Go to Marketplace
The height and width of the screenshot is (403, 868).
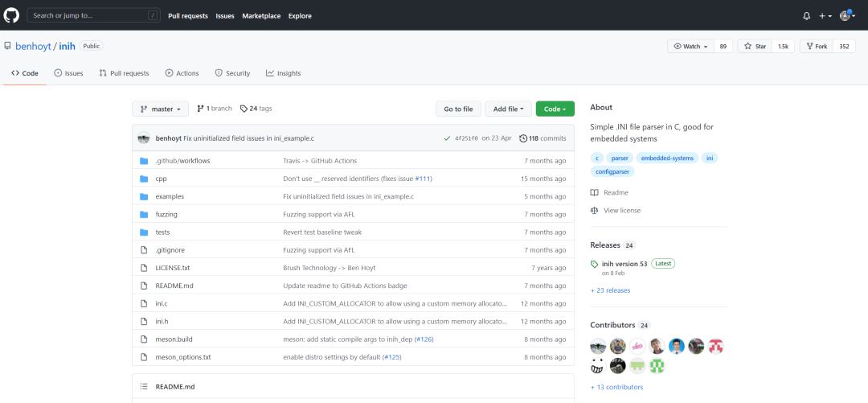coord(261,16)
